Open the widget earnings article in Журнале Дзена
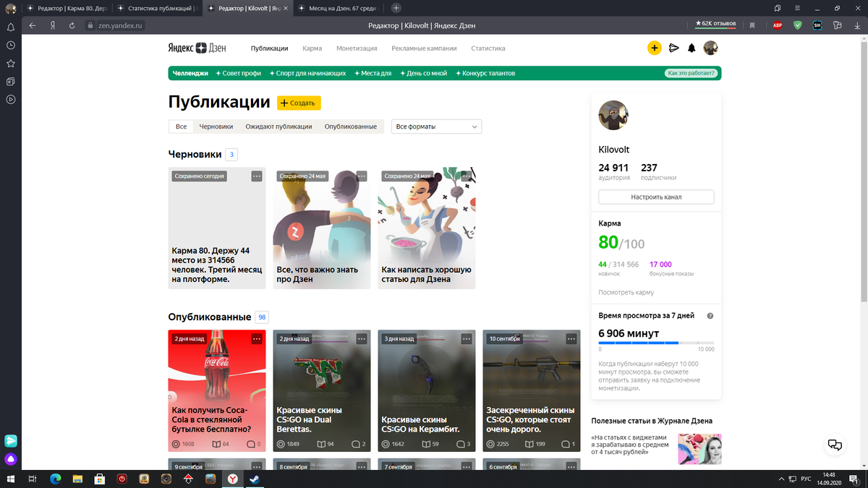Screen dimensions: 868x488 pyautogui.click(x=656, y=448)
